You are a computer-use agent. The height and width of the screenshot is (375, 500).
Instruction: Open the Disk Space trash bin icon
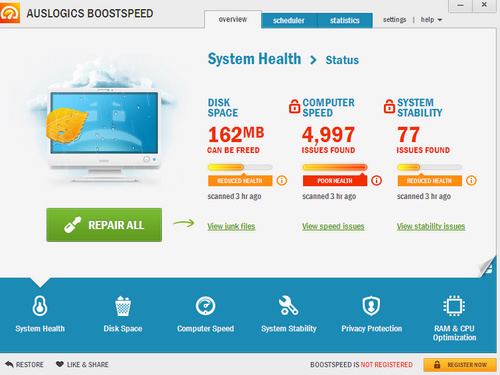coord(123,306)
